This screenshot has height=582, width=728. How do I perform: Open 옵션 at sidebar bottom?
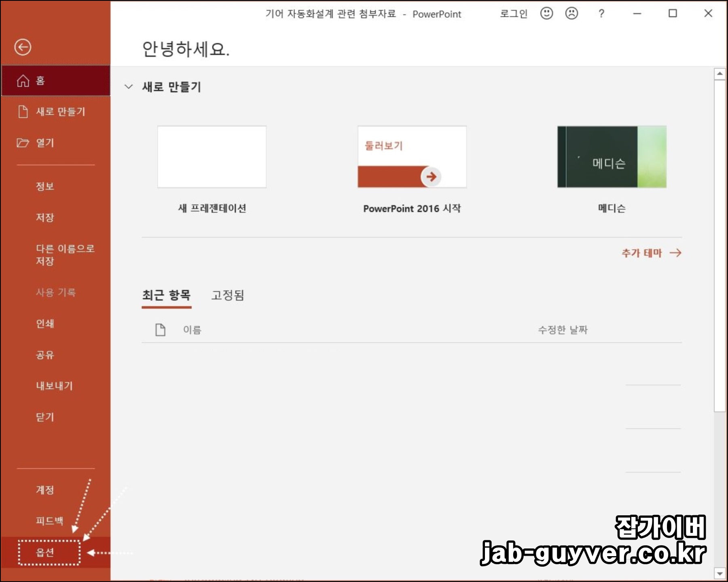pos(45,552)
